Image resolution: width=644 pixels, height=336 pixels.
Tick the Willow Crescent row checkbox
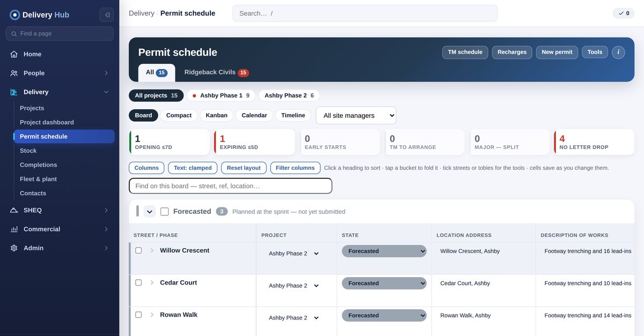tap(138, 250)
